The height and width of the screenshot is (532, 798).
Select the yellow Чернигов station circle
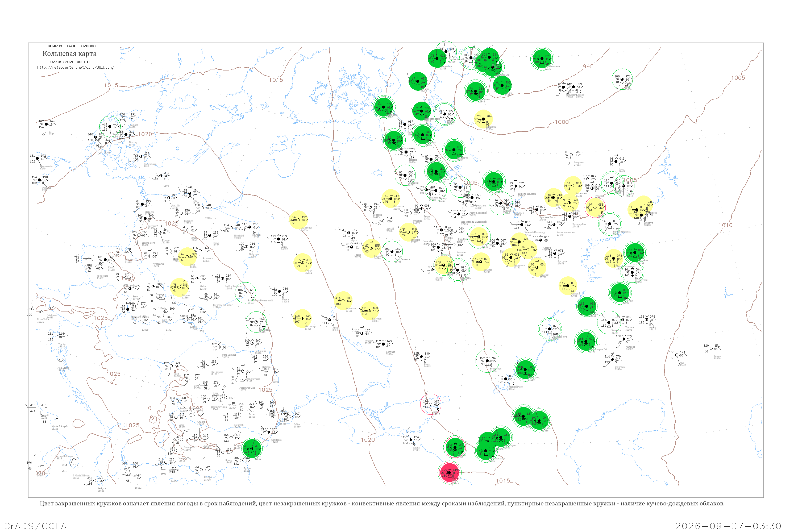point(343,301)
